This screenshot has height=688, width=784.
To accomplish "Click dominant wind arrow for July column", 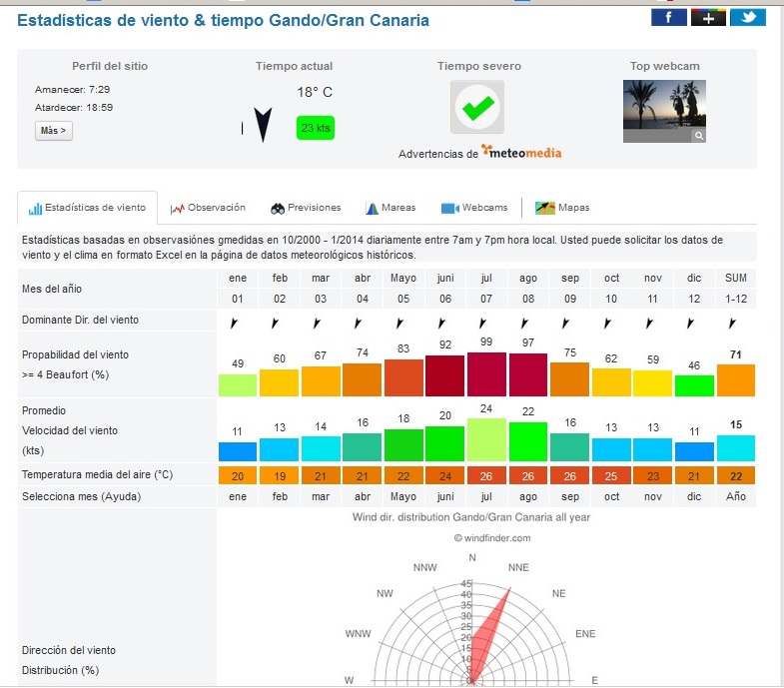I will coord(482,323).
